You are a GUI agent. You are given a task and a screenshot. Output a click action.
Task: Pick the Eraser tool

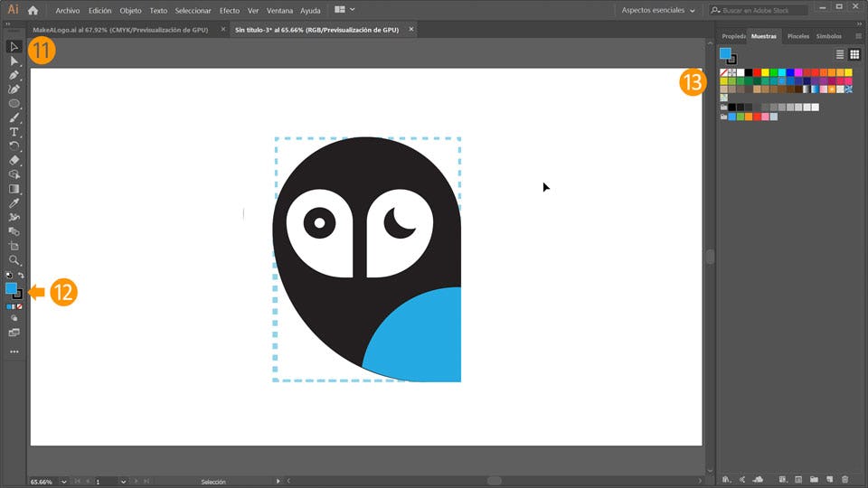pyautogui.click(x=14, y=160)
